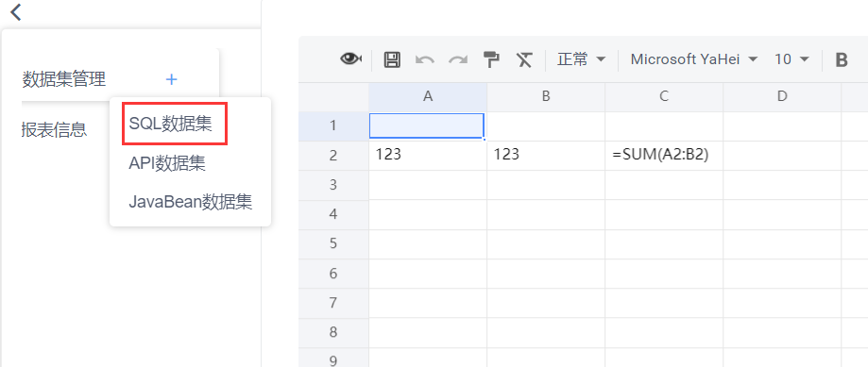This screenshot has height=367, width=868.
Task: Add a dataset with the plus icon
Action: coord(171,79)
